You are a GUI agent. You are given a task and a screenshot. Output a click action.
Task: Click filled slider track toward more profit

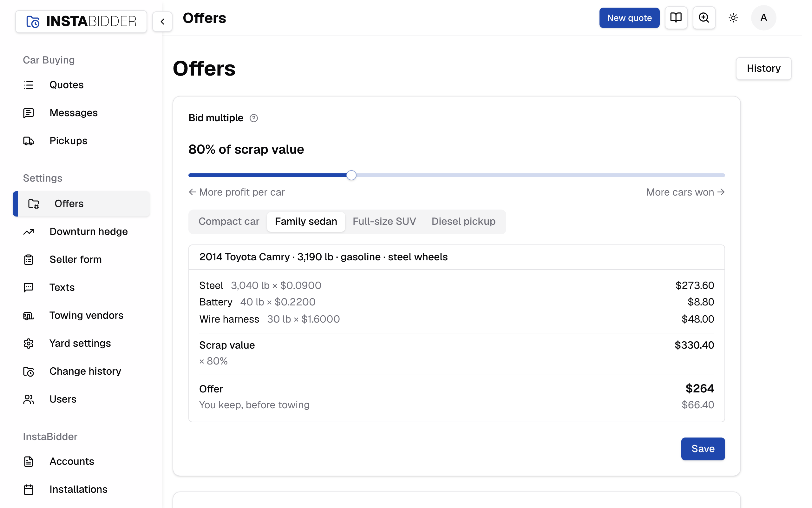pyautogui.click(x=268, y=175)
